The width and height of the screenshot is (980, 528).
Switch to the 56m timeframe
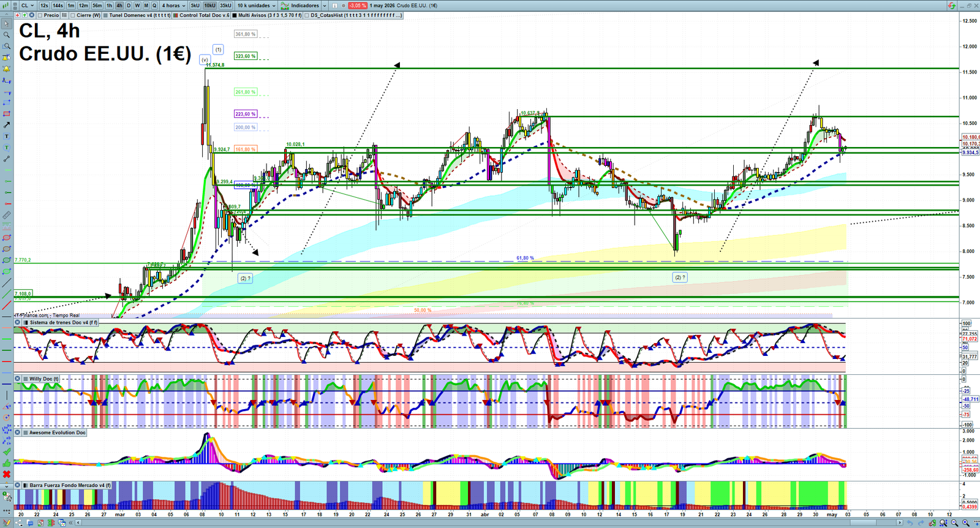(97, 6)
